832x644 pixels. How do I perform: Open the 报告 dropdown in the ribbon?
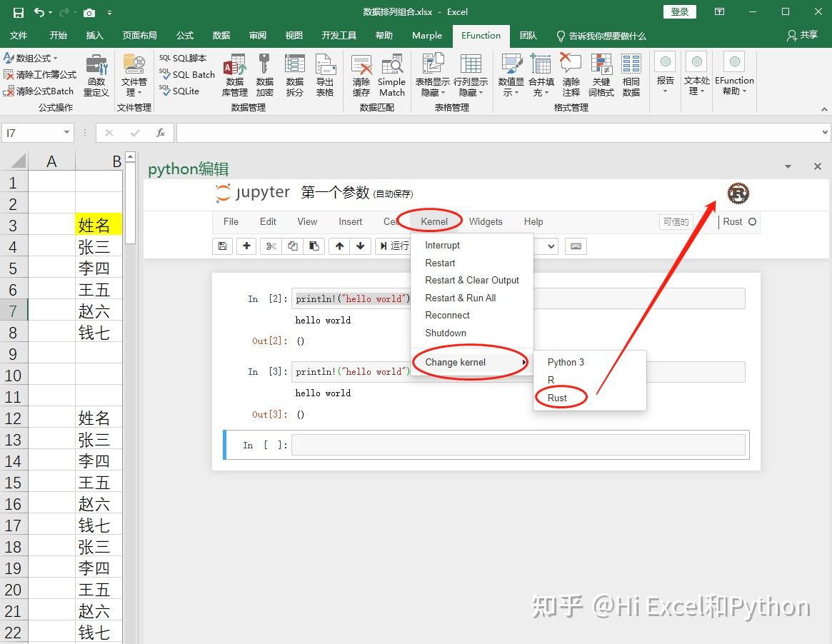pos(665,74)
